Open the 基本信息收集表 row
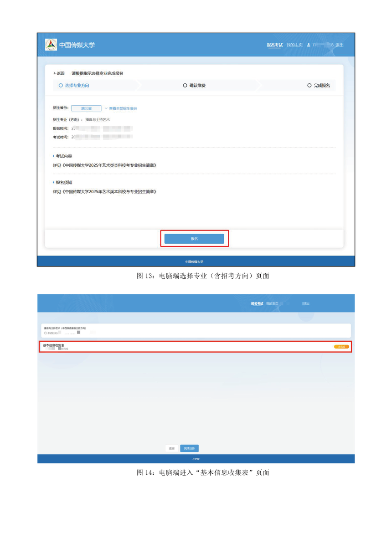 (196, 347)
